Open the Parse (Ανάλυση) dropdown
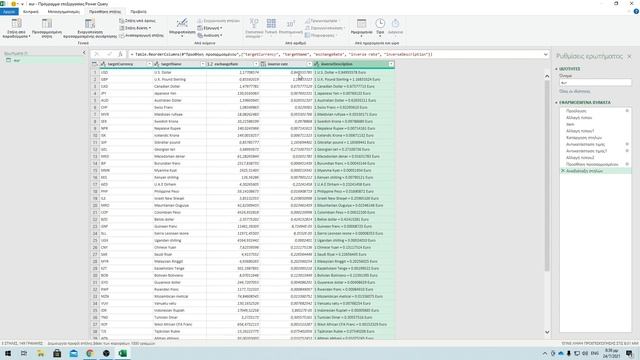Image resolution: width=640 pixels, height=360 pixels. click(210, 36)
